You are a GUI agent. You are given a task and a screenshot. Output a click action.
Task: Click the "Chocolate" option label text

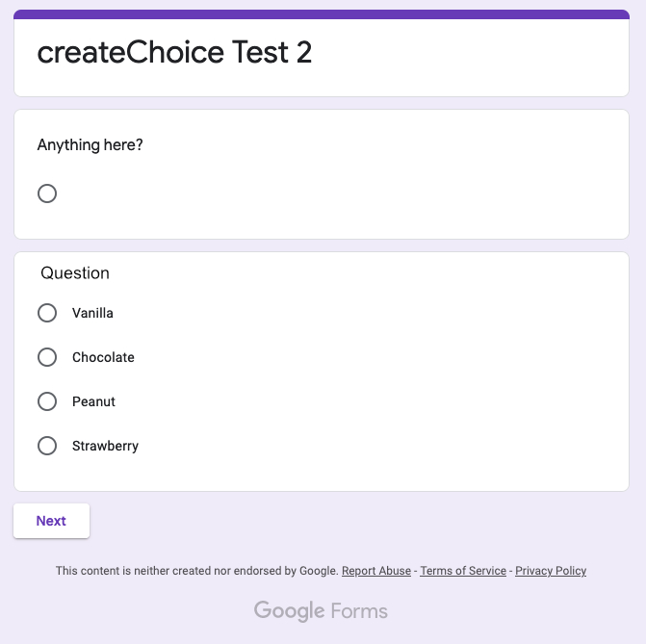click(x=103, y=357)
